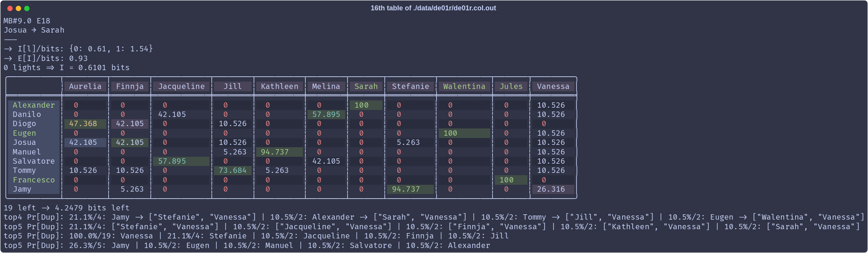This screenshot has height=253, width=868.
Task: Click the '19 left → 4.2479 bits left' line
Action: 67,208
